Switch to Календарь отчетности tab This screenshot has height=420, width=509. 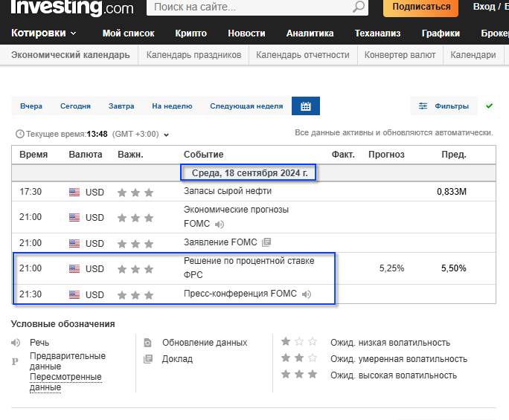pos(303,55)
